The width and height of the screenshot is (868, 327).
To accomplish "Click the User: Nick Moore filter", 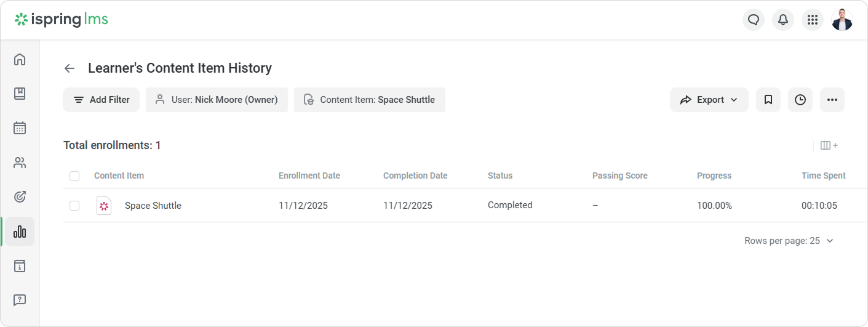I will coord(217,100).
